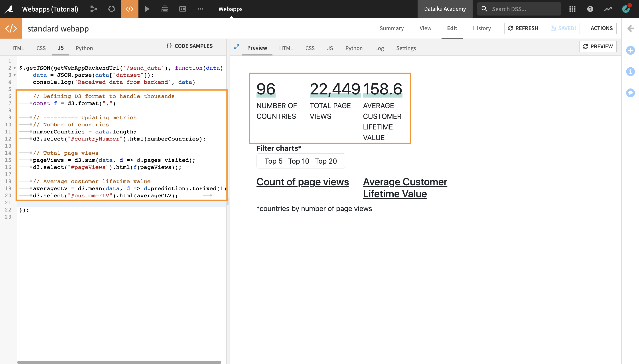Image resolution: width=639 pixels, height=364 pixels.
Task: Select the Edit tab
Action: 452,28
